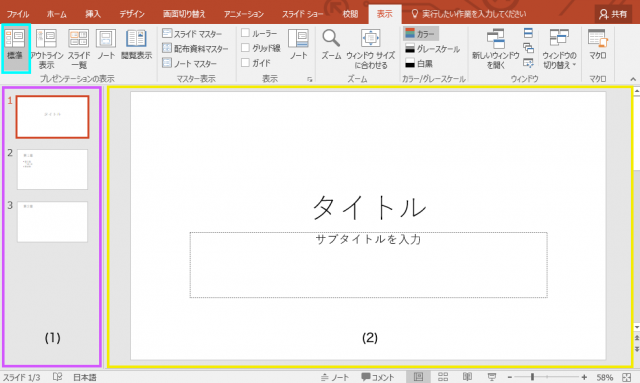Click zoom out minus button
This screenshot has width=640, height=383.
pyautogui.click(x=509, y=377)
